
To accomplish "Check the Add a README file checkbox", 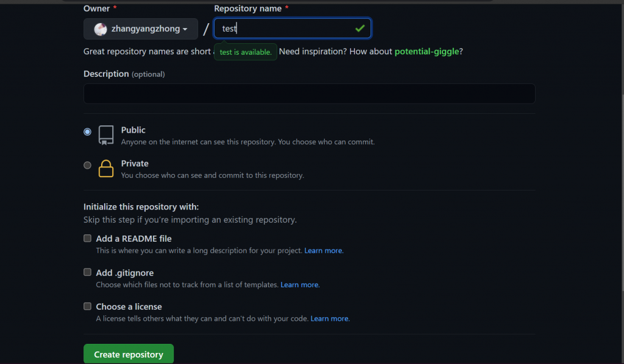I will tap(88, 238).
